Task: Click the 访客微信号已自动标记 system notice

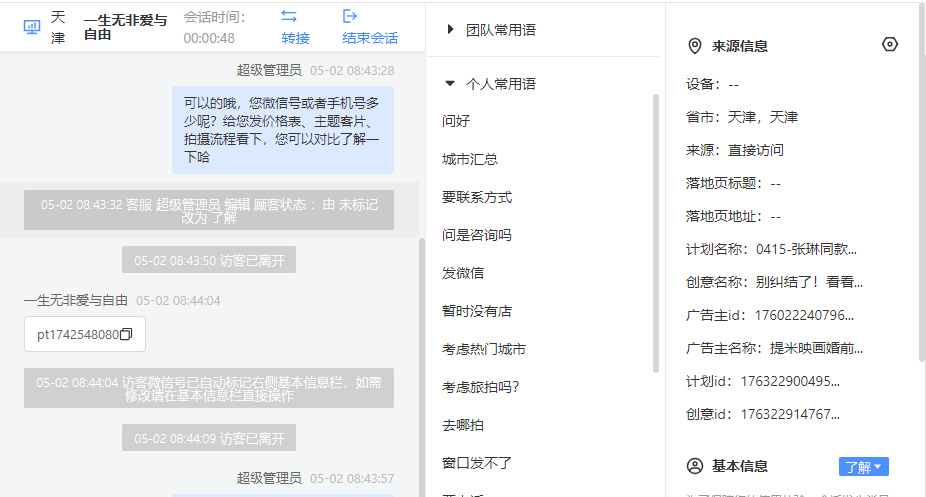Action: click(x=209, y=388)
